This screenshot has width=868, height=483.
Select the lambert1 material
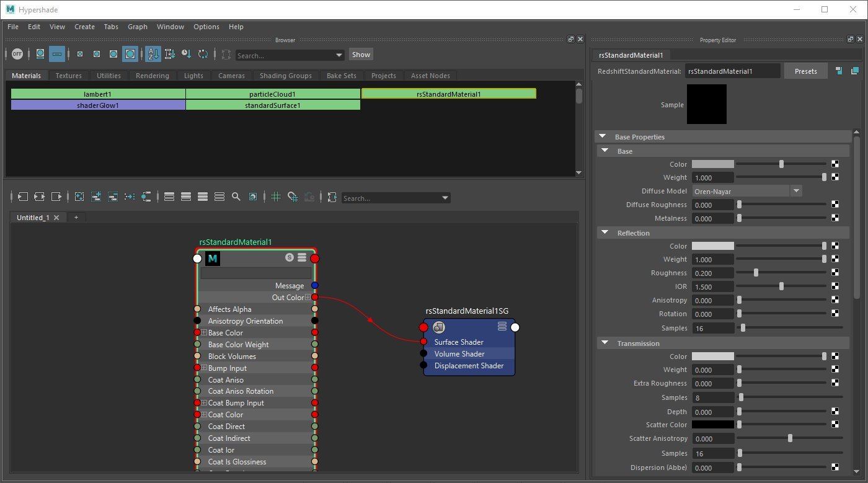98,94
